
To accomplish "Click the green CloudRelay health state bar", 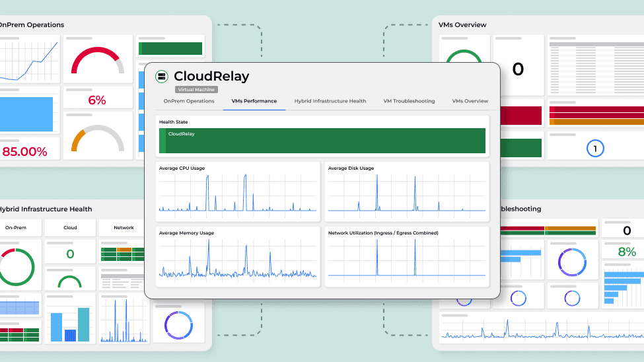I will pos(322,141).
